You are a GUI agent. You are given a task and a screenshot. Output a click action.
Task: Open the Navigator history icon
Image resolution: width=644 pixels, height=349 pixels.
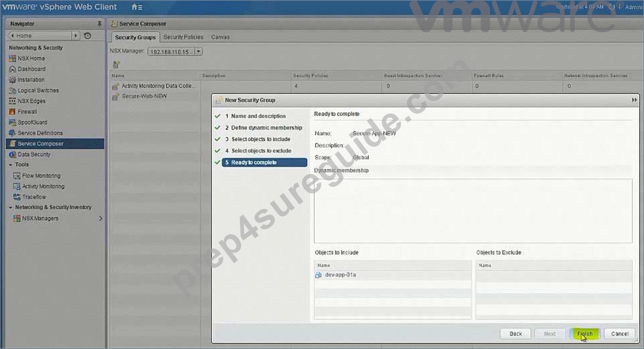pyautogui.click(x=88, y=36)
